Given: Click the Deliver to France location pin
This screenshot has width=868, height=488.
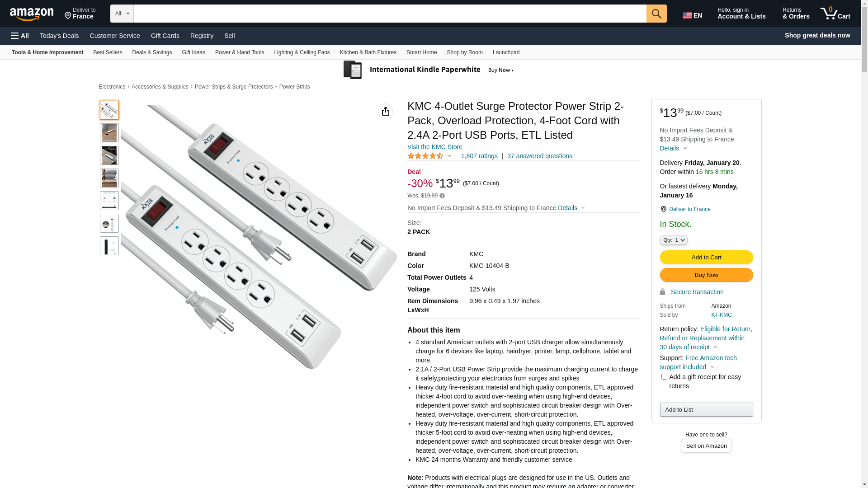Looking at the screenshot, I should (x=663, y=209).
